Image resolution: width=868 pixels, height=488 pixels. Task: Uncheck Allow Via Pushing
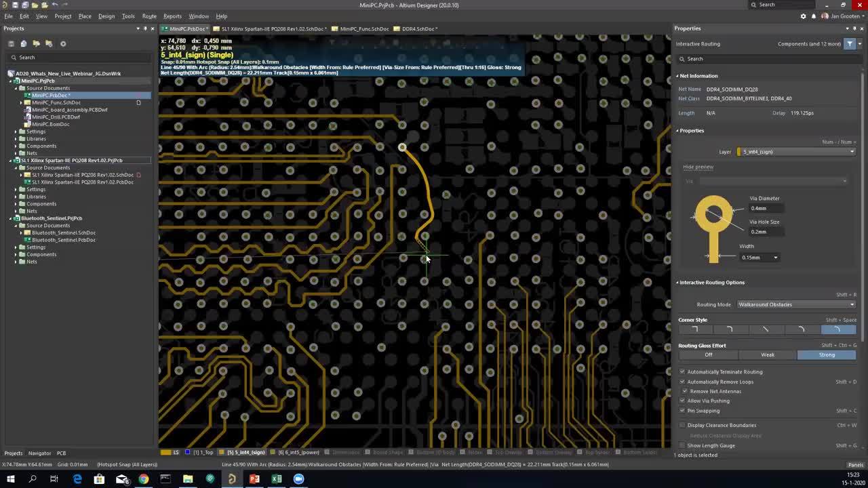coord(682,401)
